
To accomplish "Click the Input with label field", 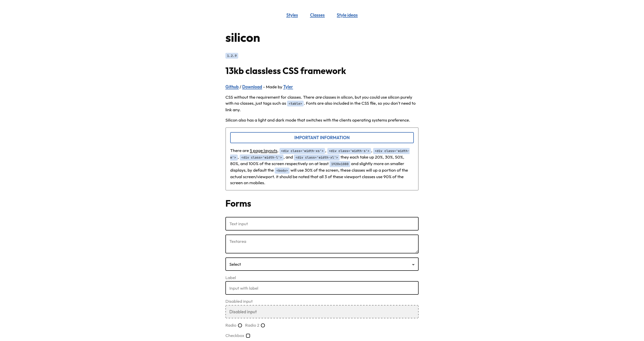I will tap(321, 288).
